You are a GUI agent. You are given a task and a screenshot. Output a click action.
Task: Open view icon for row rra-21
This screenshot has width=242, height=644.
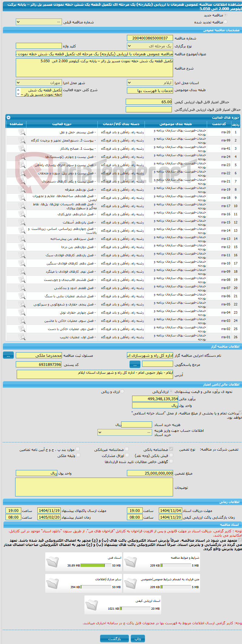(x=22, y=181)
